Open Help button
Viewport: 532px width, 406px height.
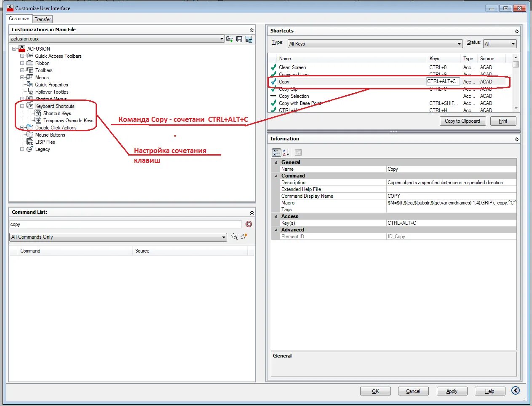pos(490,391)
